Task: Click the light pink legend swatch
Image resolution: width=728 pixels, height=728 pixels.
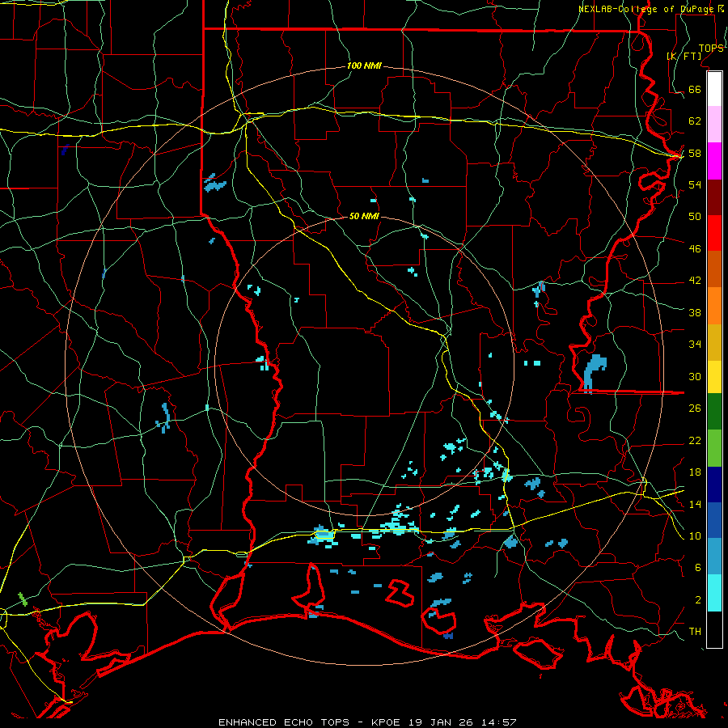Action: tap(714, 124)
